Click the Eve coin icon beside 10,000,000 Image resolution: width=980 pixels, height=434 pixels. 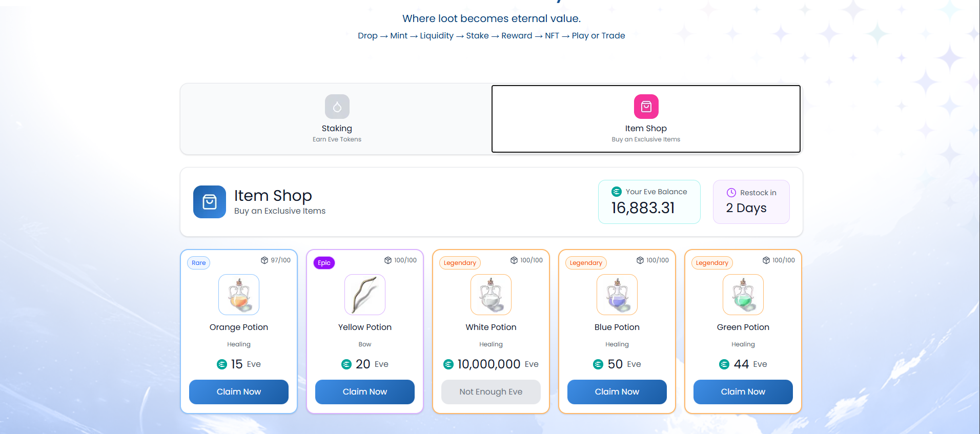tap(448, 364)
